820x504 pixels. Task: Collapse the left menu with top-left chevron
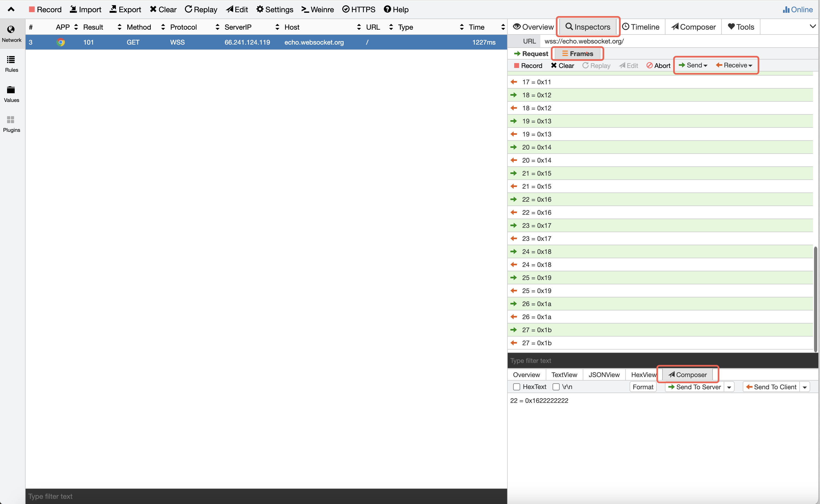coord(11,9)
